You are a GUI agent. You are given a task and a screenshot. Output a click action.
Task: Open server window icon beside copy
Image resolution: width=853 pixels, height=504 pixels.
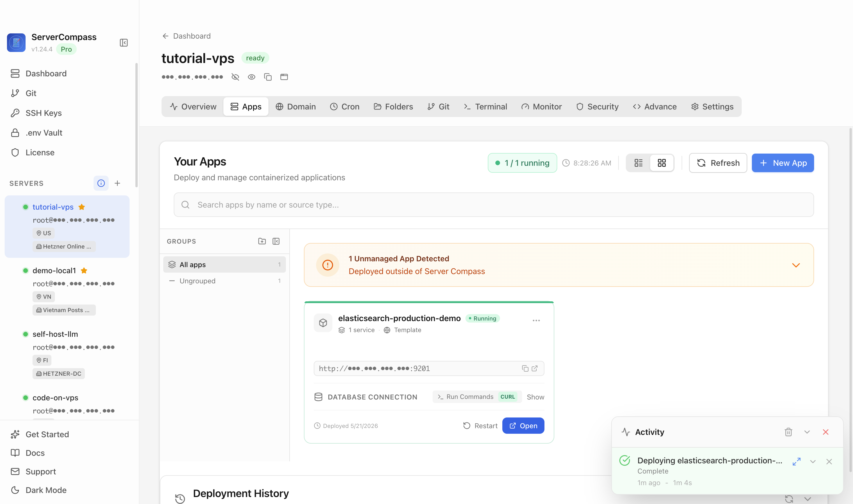(284, 77)
